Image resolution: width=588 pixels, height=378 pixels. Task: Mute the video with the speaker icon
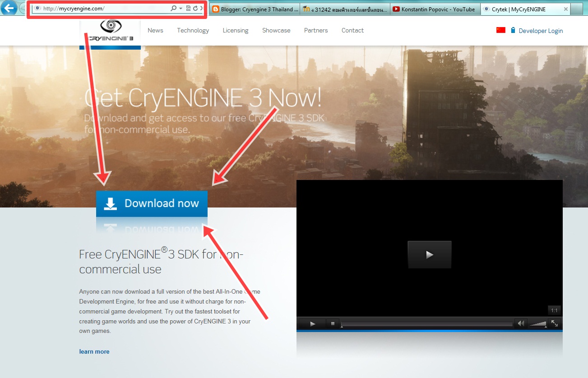(521, 323)
